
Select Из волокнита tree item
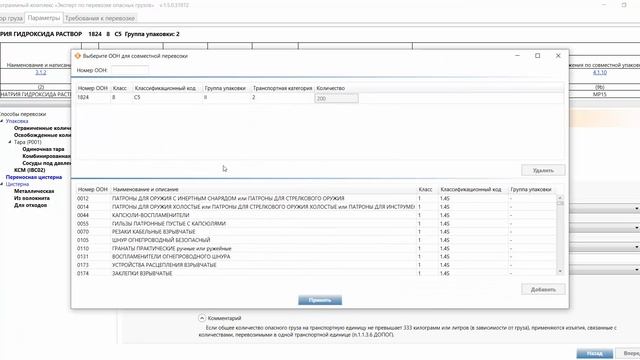(32, 198)
